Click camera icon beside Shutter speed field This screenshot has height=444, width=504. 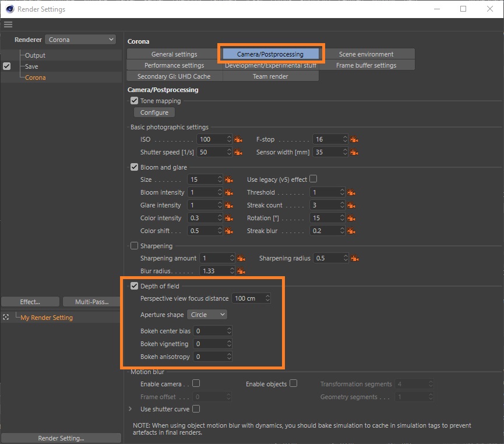click(x=238, y=152)
